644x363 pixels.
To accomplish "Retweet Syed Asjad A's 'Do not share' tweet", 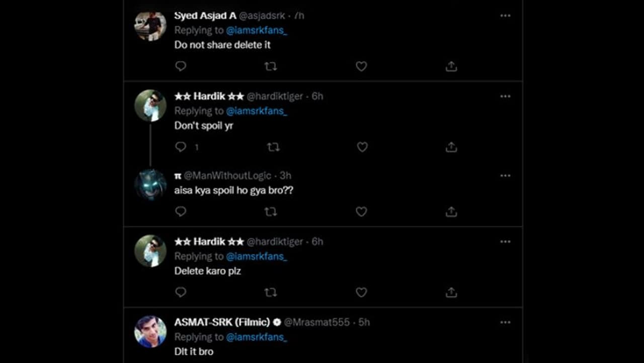I will pos(271,66).
